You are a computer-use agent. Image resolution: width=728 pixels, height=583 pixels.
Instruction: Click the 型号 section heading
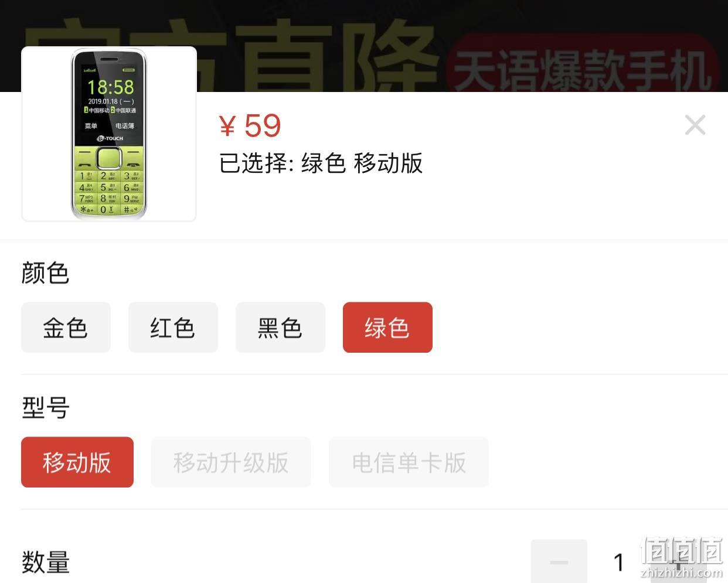(45, 408)
